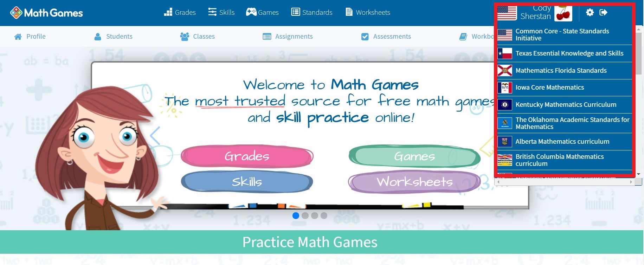Jump to the last carousel slide dot
The image size is (644, 265).
tap(324, 215)
